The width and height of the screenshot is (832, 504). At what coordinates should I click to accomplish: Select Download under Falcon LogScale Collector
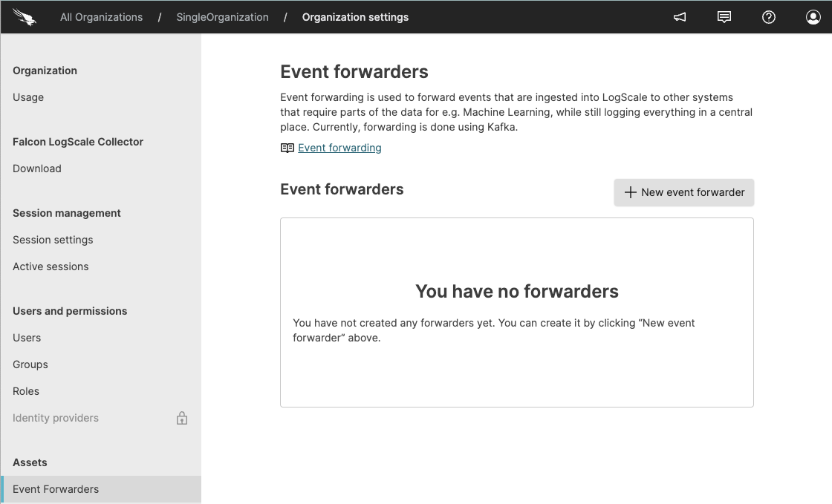36,168
